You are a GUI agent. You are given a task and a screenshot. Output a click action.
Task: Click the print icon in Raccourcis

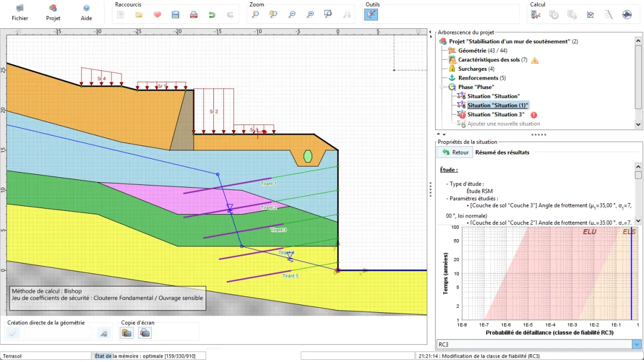point(193,15)
